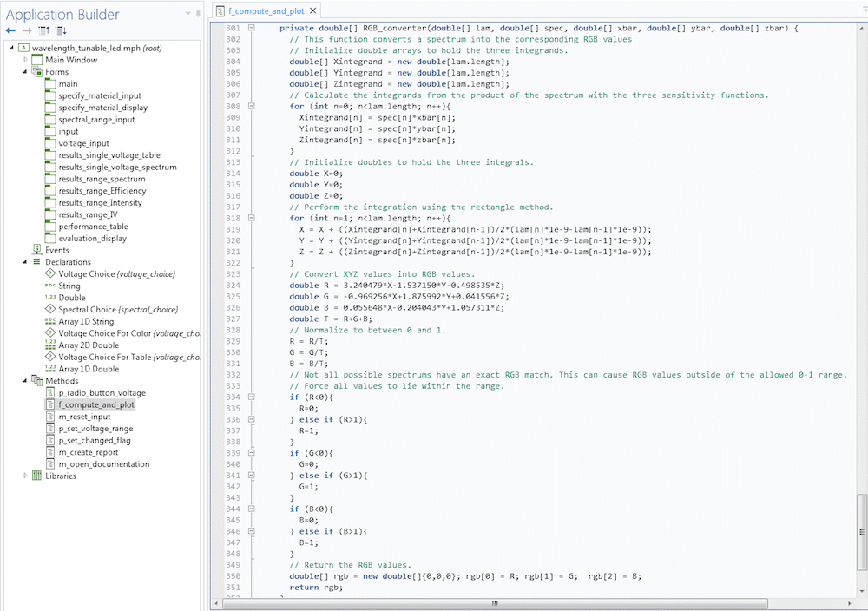Select the Events node icon
The height and width of the screenshot is (611, 868).
tap(37, 250)
